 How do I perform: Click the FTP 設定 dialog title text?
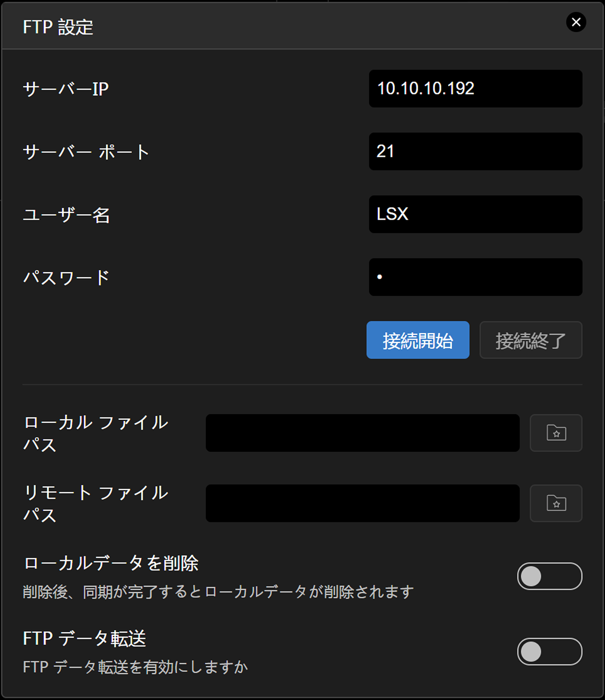click(58, 27)
